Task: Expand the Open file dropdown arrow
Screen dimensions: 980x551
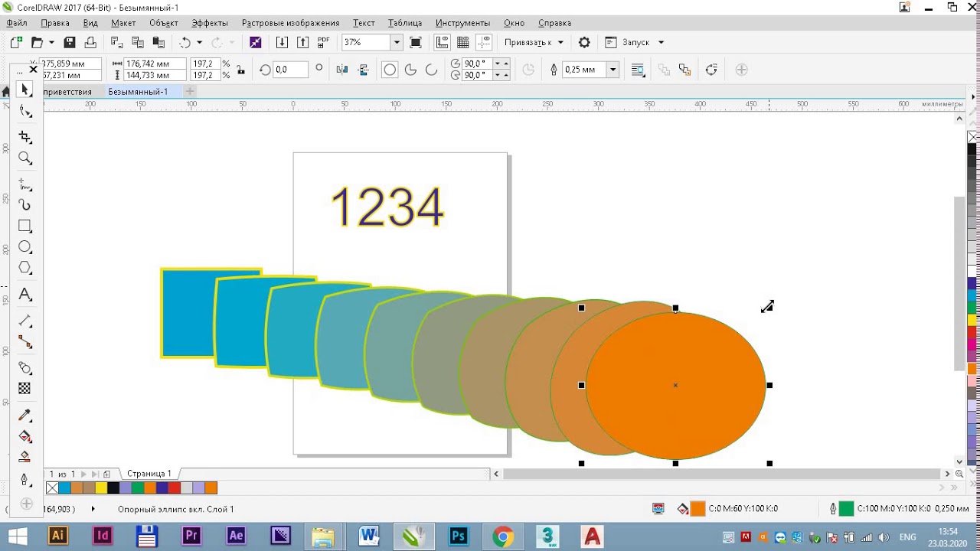Action: [51, 42]
